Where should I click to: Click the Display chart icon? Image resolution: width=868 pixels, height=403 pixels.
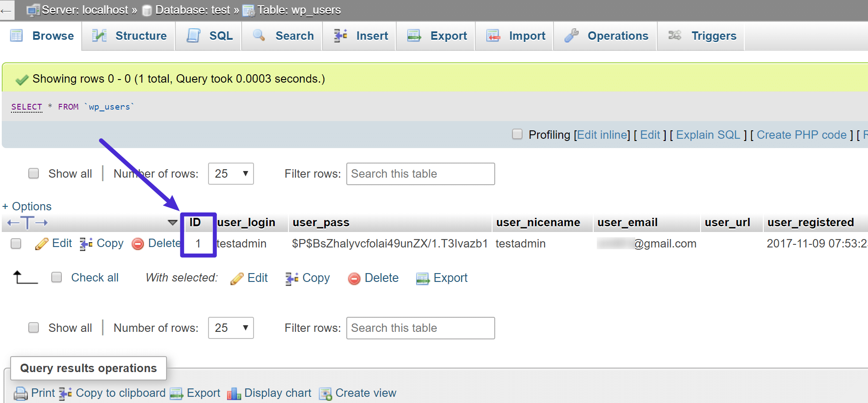pos(235,393)
